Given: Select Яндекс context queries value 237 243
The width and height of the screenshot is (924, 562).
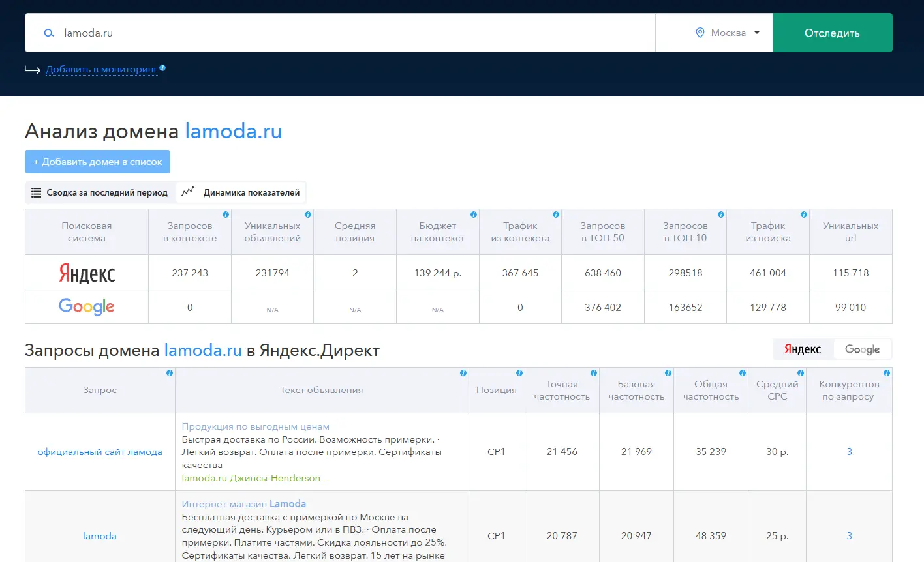Looking at the screenshot, I should [190, 273].
